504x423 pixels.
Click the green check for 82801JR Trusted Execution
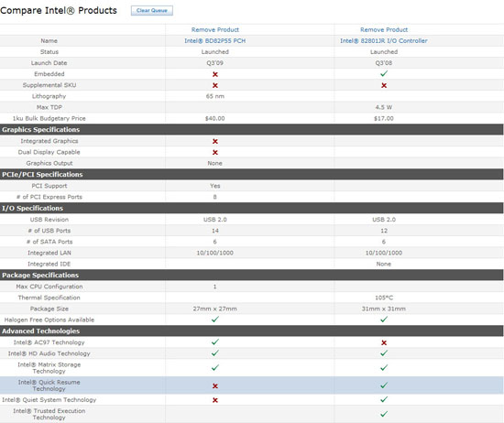(x=384, y=414)
